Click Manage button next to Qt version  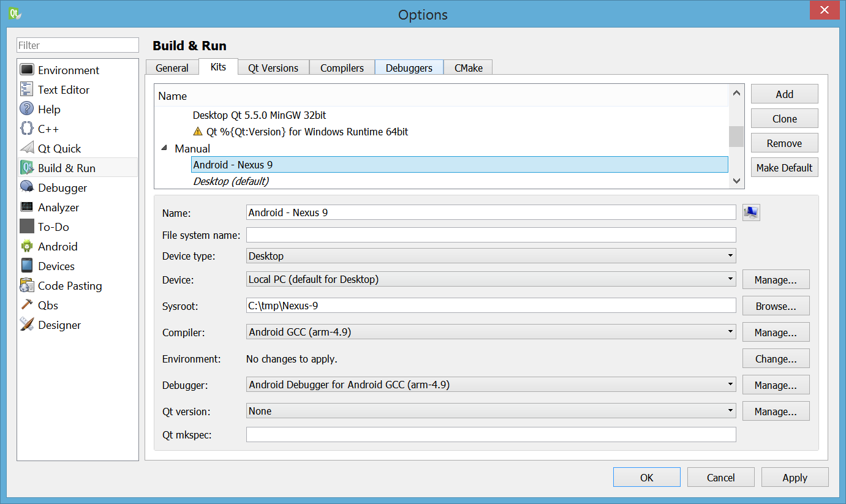pyautogui.click(x=776, y=411)
